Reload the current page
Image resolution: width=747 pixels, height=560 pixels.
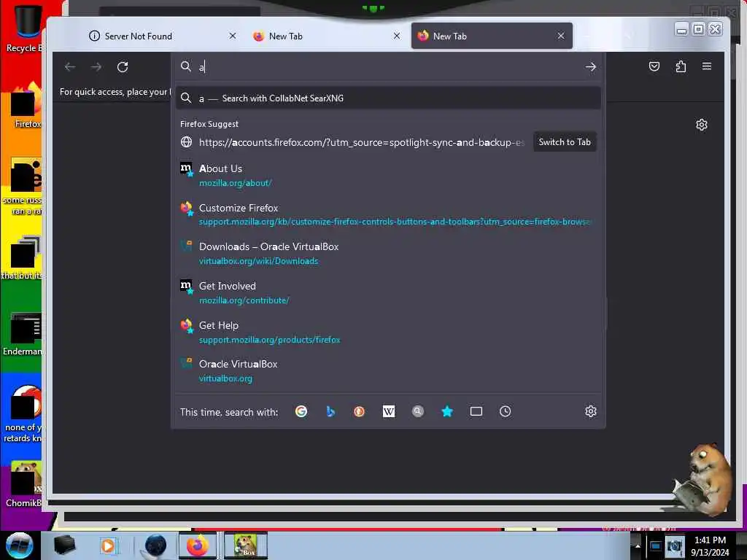tap(123, 66)
